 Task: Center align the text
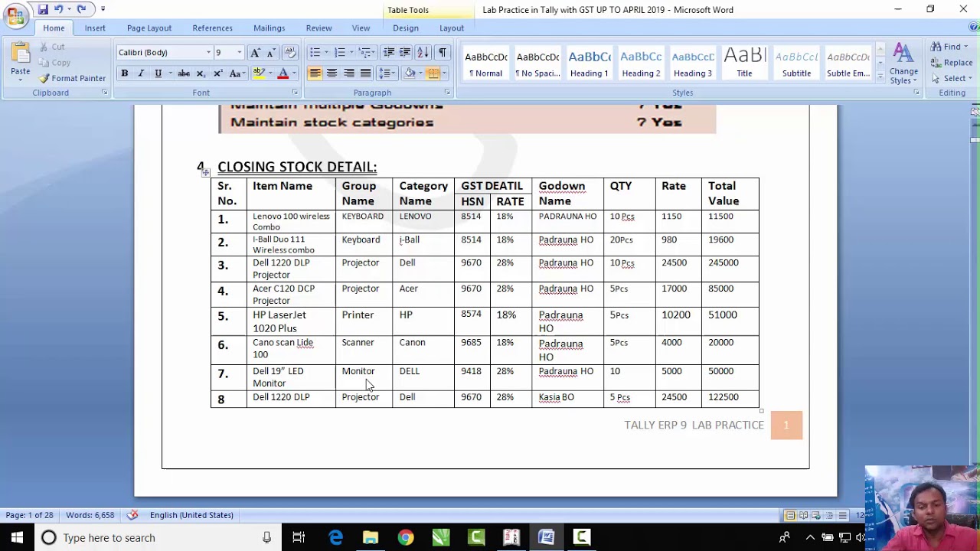tap(332, 73)
